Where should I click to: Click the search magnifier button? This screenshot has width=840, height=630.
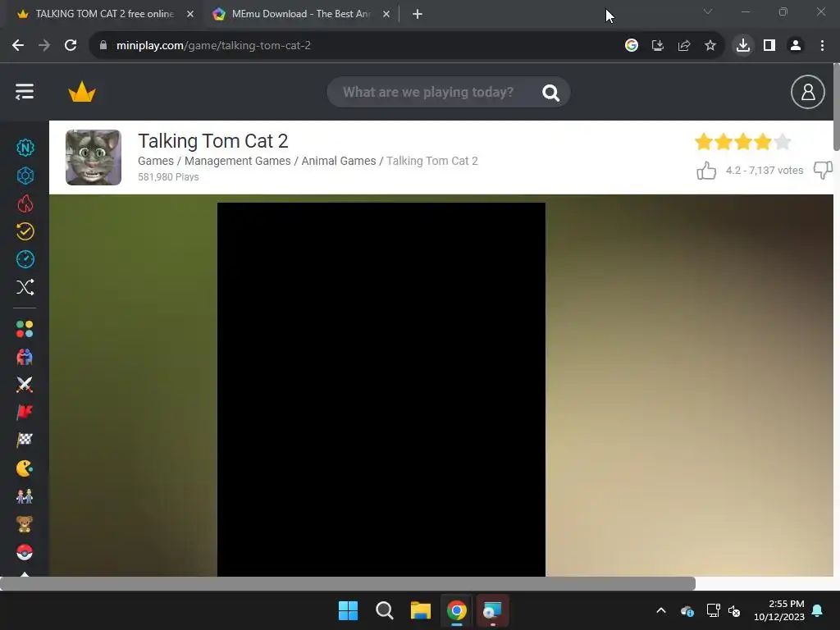[550, 93]
